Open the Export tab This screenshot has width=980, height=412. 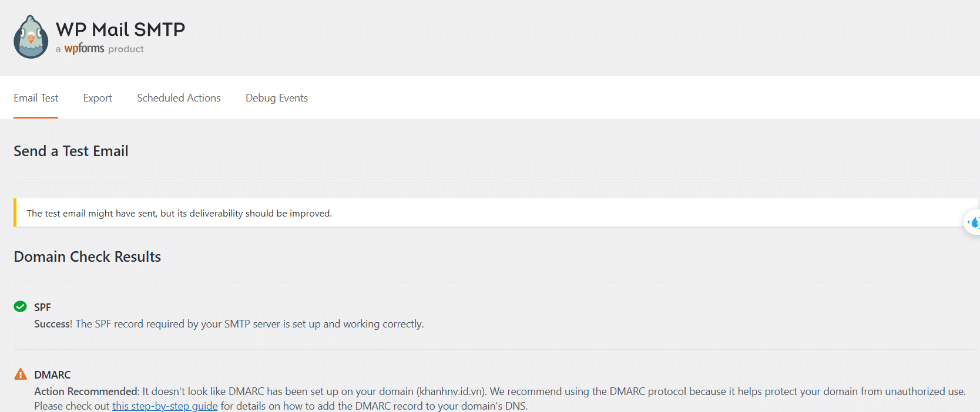click(98, 98)
